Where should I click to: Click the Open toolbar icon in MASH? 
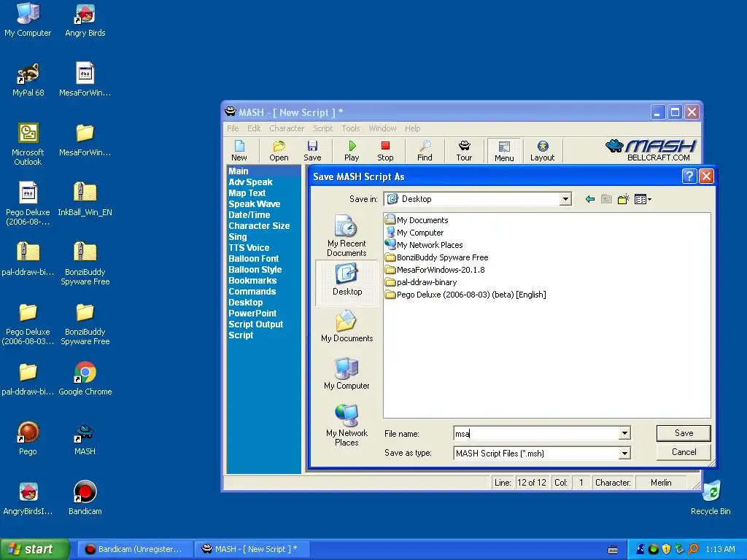279,151
